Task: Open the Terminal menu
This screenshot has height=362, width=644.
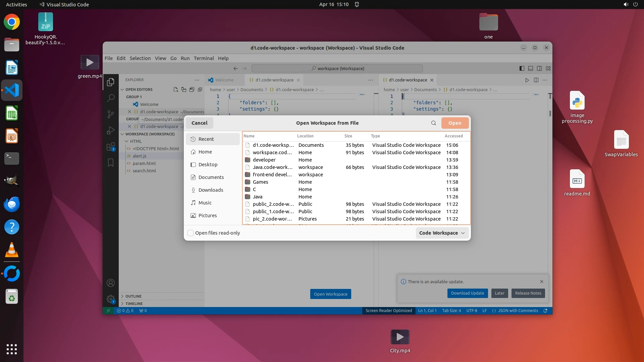Action: [204, 58]
